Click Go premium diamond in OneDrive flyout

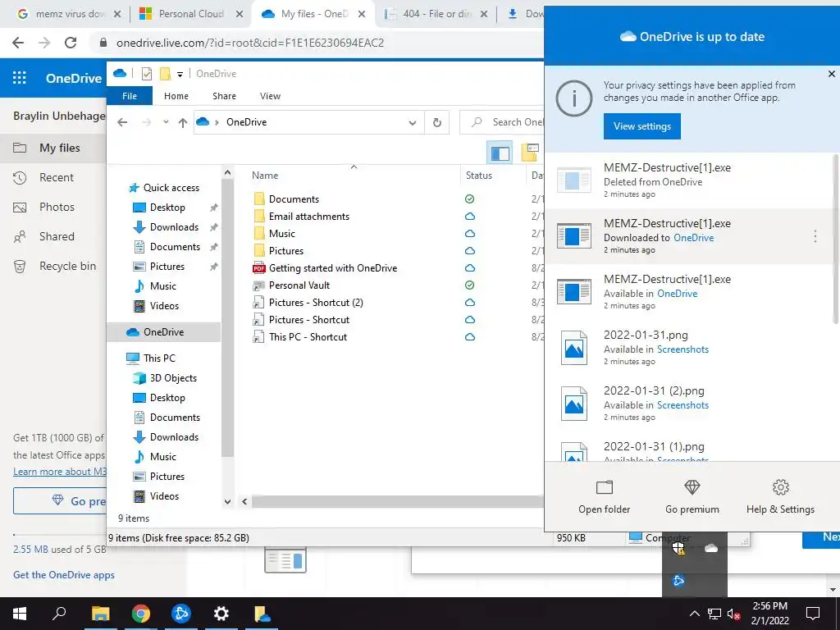coord(692,496)
